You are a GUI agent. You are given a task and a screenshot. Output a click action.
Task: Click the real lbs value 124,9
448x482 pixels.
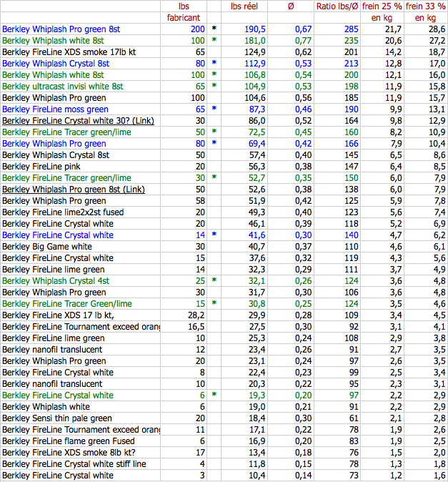255,52
